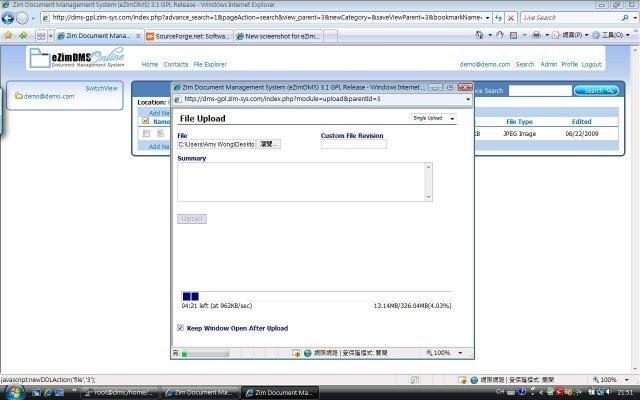The width and height of the screenshot is (640, 400).
Task: Launch Internet Explorer from Quick Launch
Action: (x=48, y=393)
